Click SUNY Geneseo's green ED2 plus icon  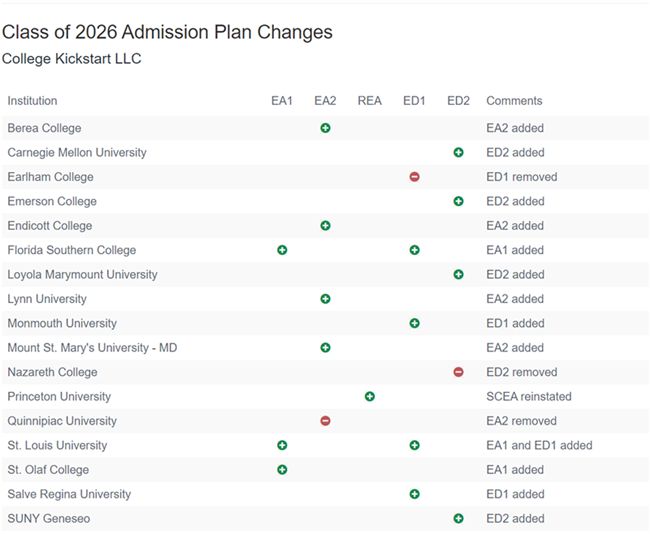458,519
